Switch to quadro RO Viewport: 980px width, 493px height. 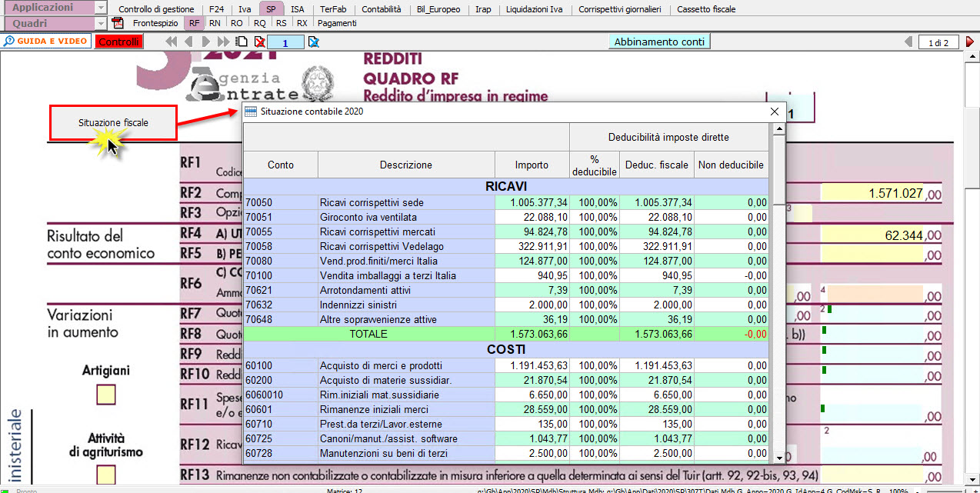pos(236,23)
